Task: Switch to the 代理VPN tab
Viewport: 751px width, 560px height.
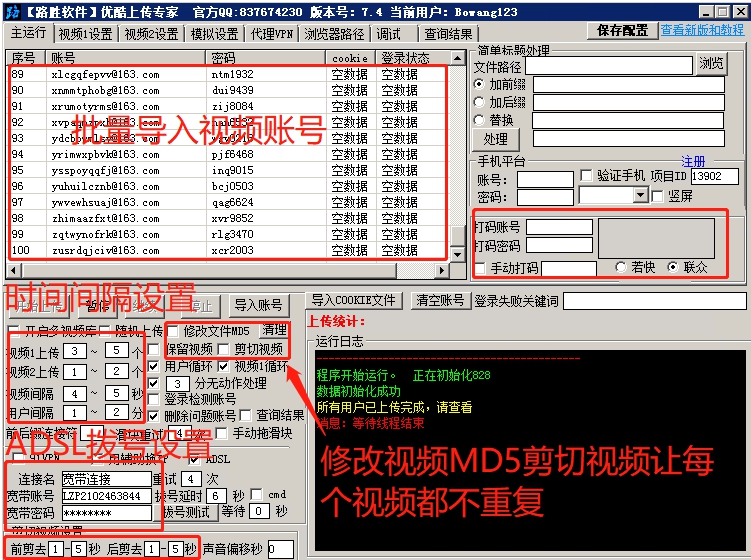Action: point(272,34)
